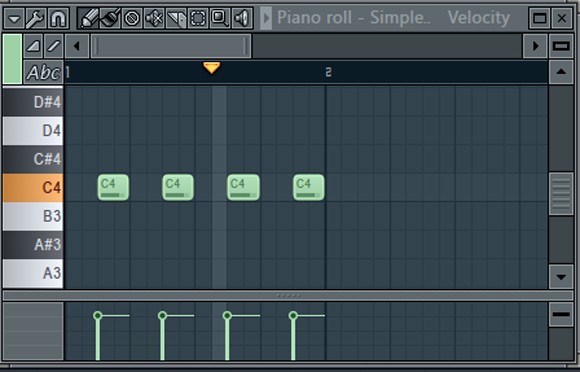
Task: Toggle the Abc note labels button
Action: click(43, 72)
